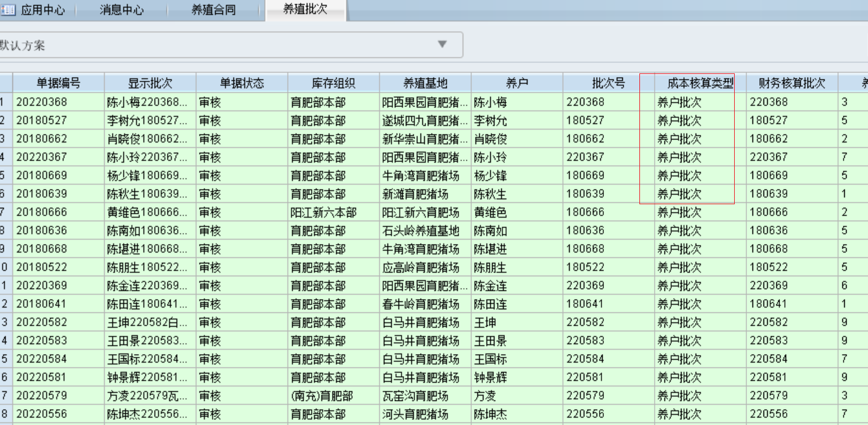This screenshot has height=425, width=868.
Task: Expand the 默认方案 dropdown arrow
Action: point(443,45)
